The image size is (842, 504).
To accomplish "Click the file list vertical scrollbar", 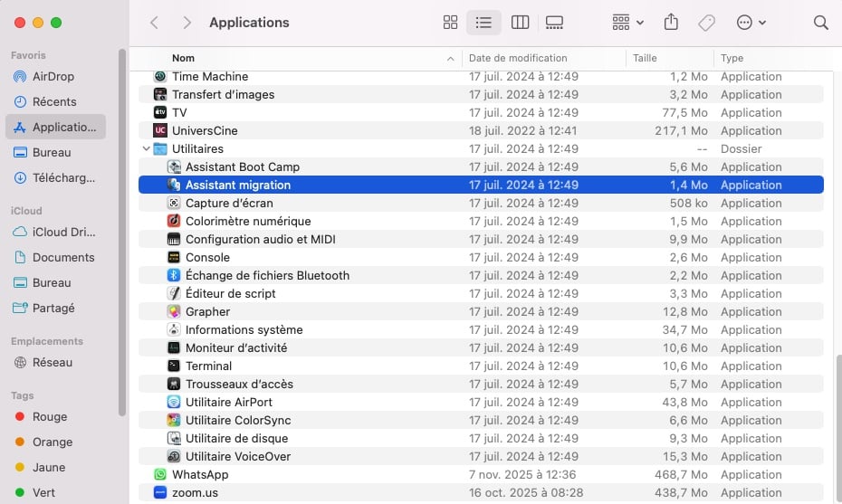I will point(837,425).
